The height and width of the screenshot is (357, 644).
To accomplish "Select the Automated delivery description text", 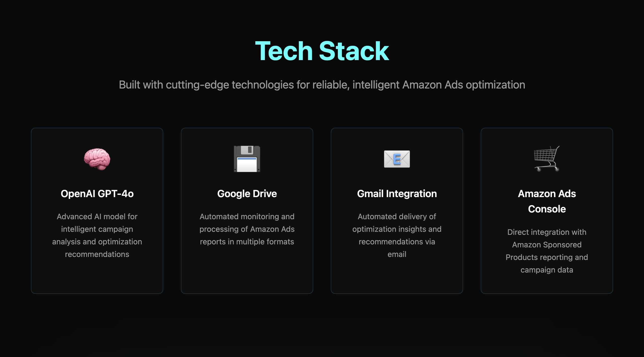I will click(x=397, y=235).
